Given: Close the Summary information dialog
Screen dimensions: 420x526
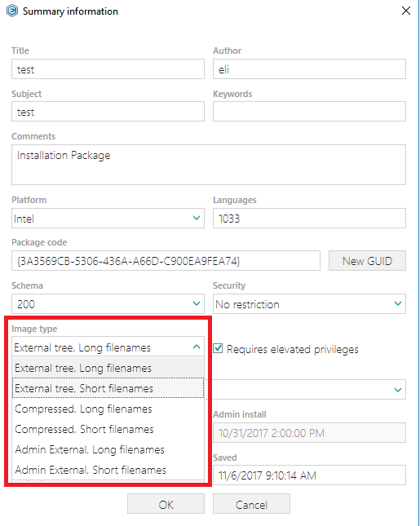Looking at the screenshot, I should tap(406, 11).
